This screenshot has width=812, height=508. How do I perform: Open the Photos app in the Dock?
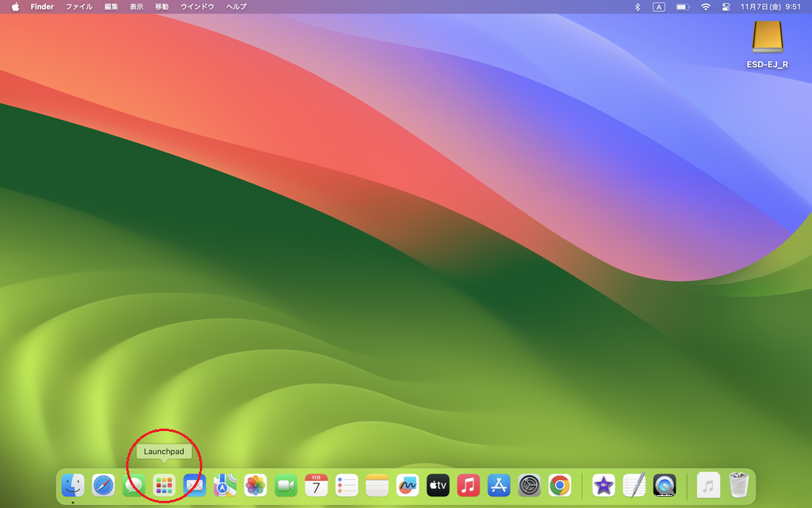click(x=255, y=484)
